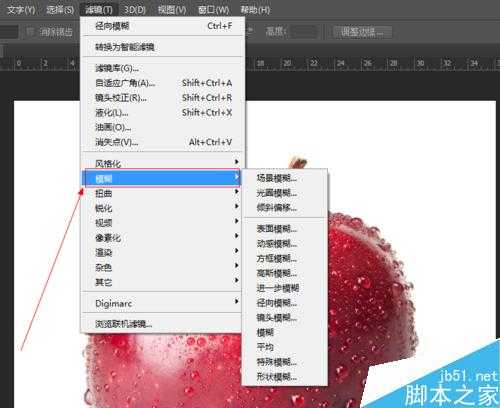Image resolution: width=500 pixels, height=408 pixels.
Task: Select 表面模糊...
Action: (x=284, y=229)
